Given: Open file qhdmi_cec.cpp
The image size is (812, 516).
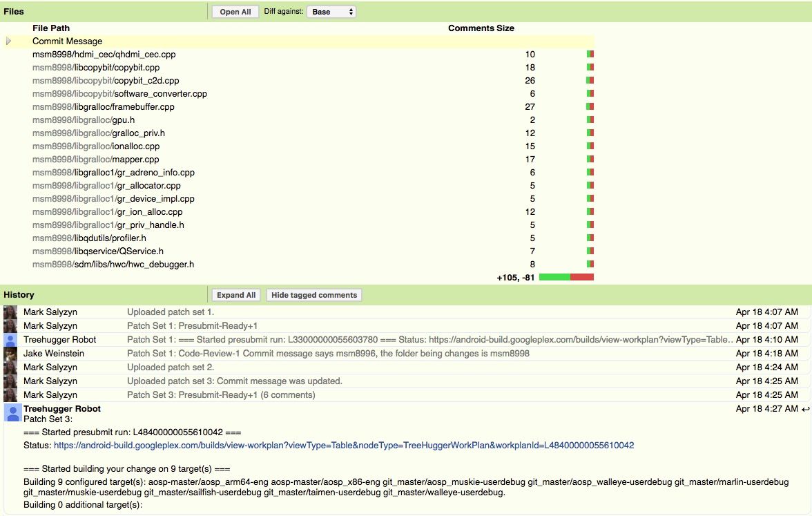Looking at the screenshot, I should click(x=104, y=55).
